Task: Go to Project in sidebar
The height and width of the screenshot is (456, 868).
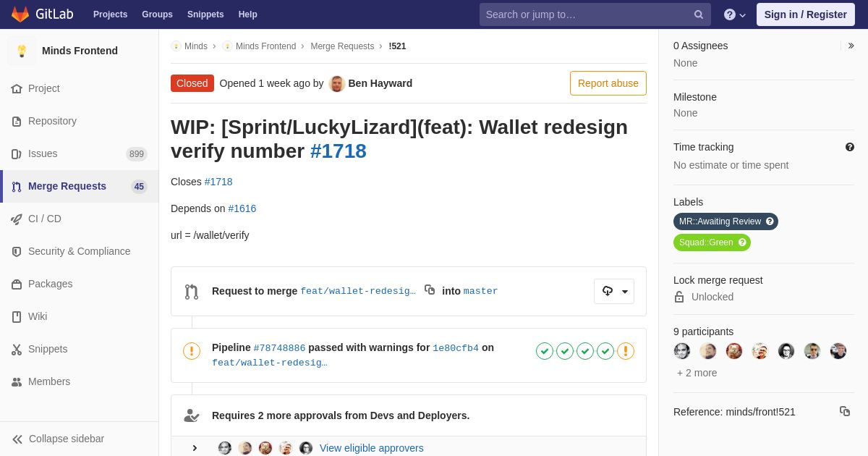Action: tap(80, 88)
